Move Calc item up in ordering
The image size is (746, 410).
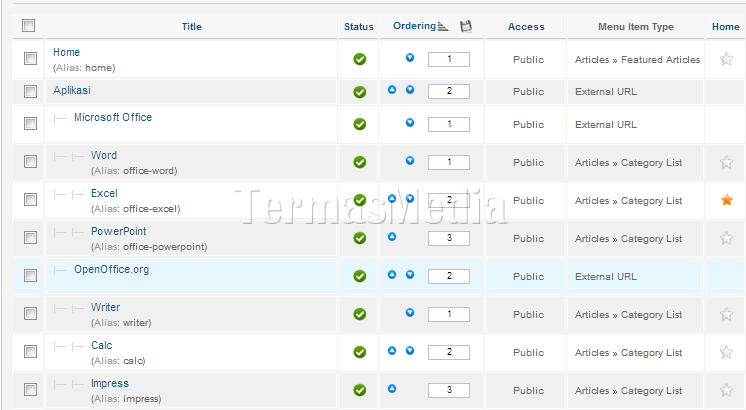pos(392,351)
